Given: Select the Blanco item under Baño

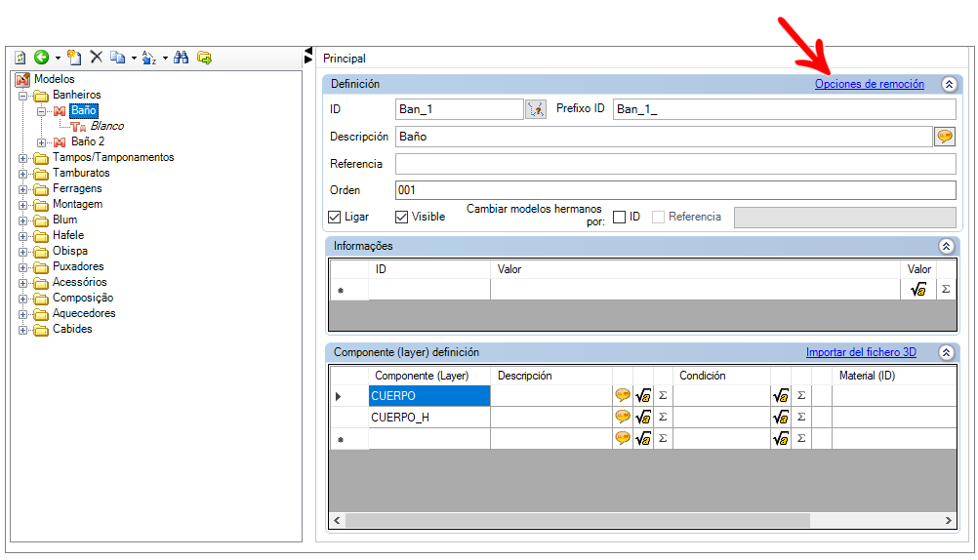Looking at the screenshot, I should [x=106, y=126].
